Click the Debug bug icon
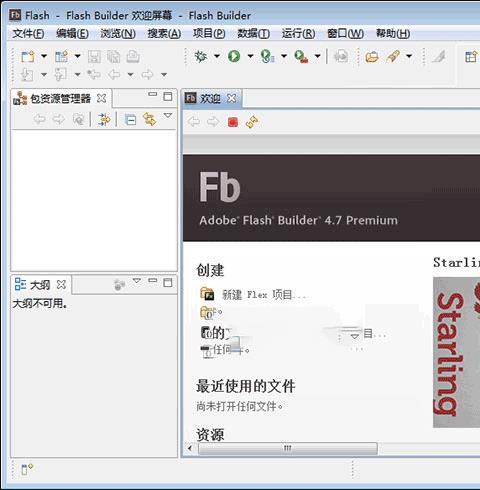This screenshot has height=490, width=480. pos(201,56)
